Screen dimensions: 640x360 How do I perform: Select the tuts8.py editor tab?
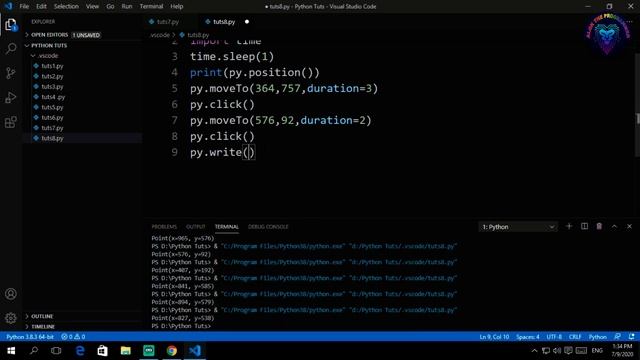(224, 22)
